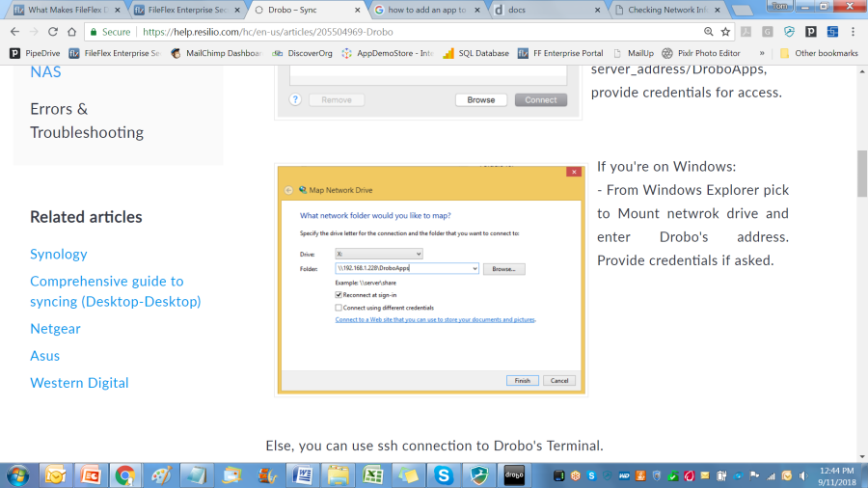Go back using the browser back arrow
This screenshot has width=868, height=488.
[14, 32]
